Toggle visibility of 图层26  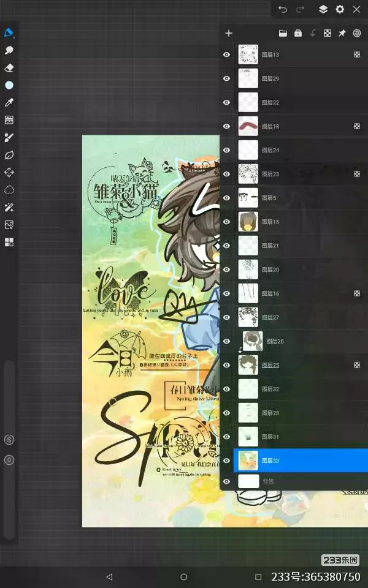[226, 341]
